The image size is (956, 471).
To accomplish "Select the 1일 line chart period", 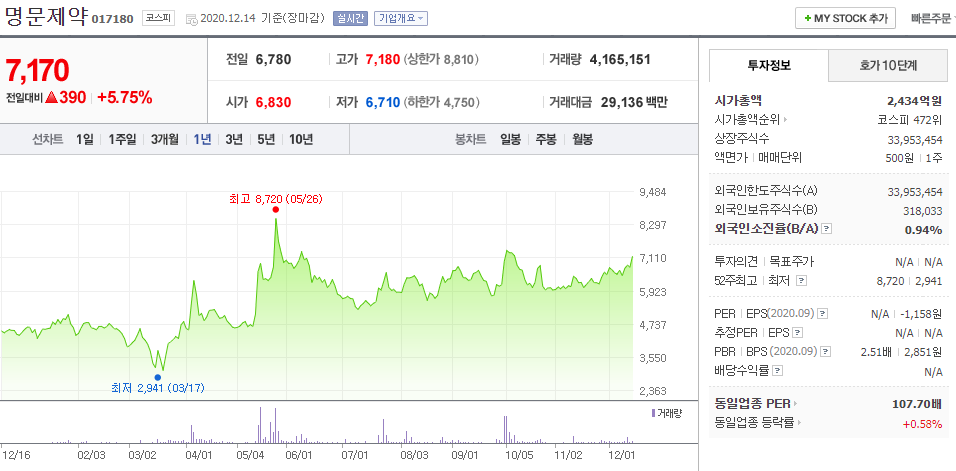I will pyautogui.click(x=85, y=140).
